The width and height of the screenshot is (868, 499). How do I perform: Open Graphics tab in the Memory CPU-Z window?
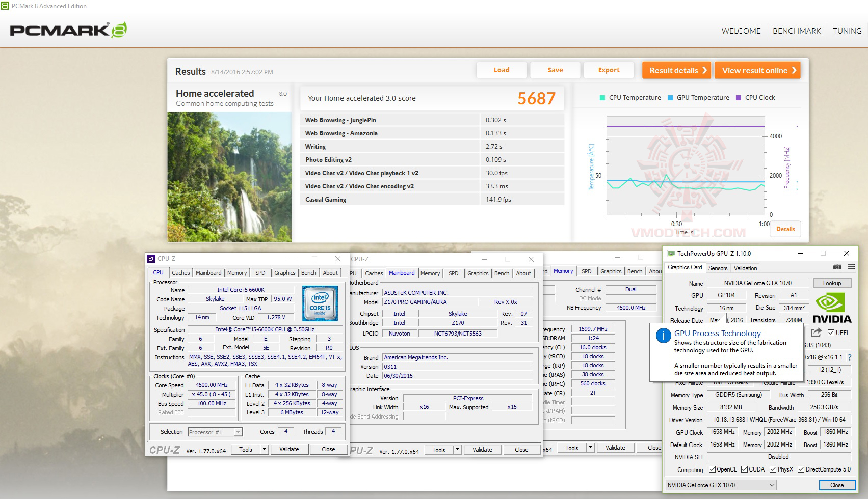point(611,271)
